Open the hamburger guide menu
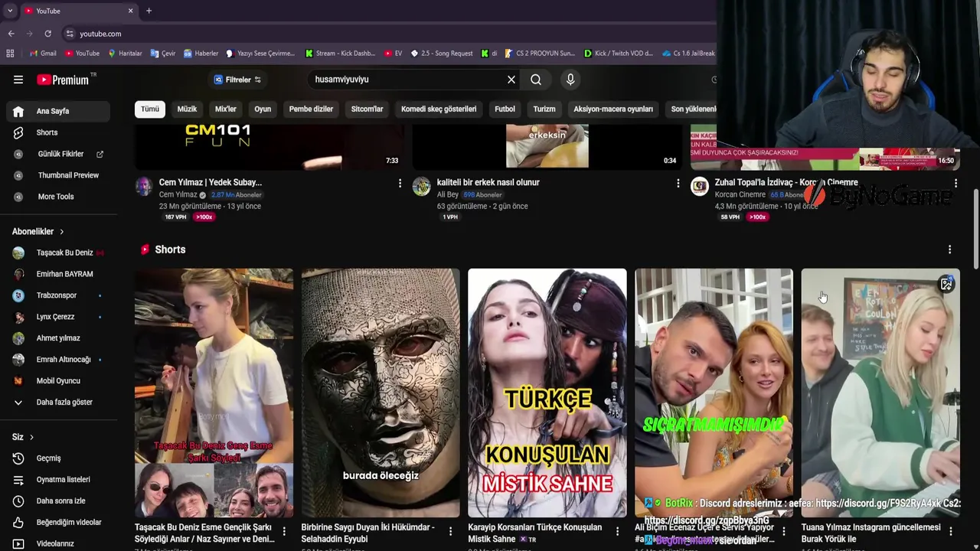This screenshot has width=980, height=551. click(x=18, y=80)
